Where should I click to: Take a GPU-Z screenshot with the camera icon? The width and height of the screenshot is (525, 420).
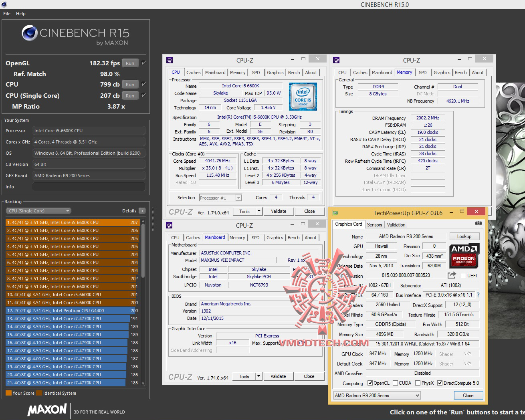click(x=479, y=223)
